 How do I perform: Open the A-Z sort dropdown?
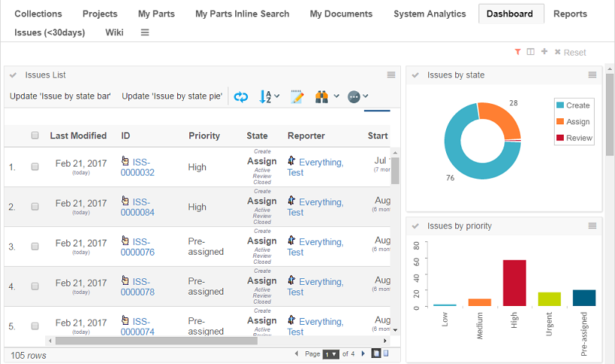click(269, 96)
